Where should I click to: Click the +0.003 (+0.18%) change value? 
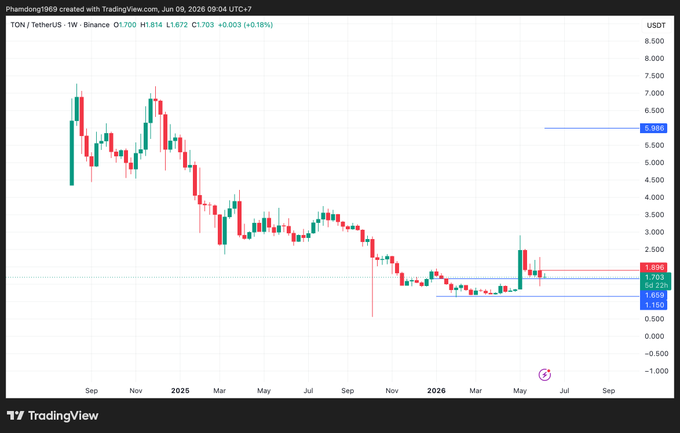[x=245, y=25]
